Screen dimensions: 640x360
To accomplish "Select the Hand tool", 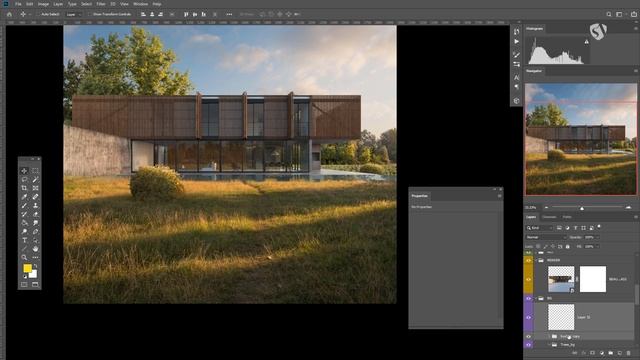I will coord(35,249).
